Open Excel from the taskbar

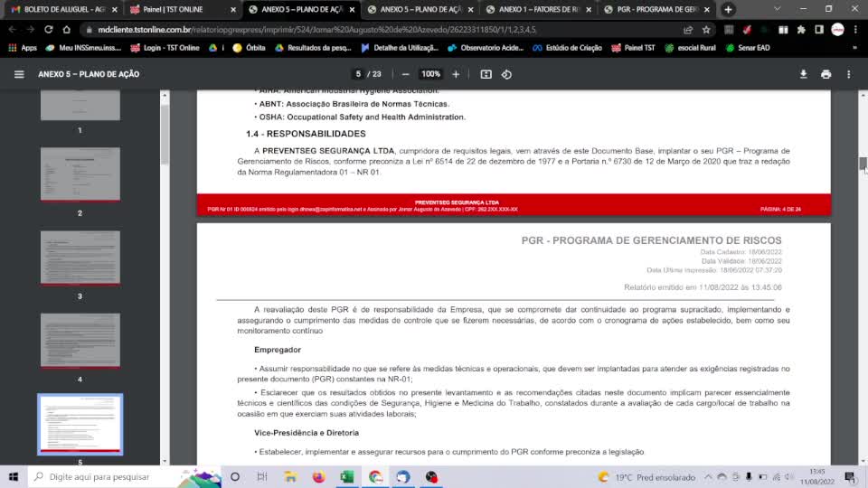[x=346, y=477]
